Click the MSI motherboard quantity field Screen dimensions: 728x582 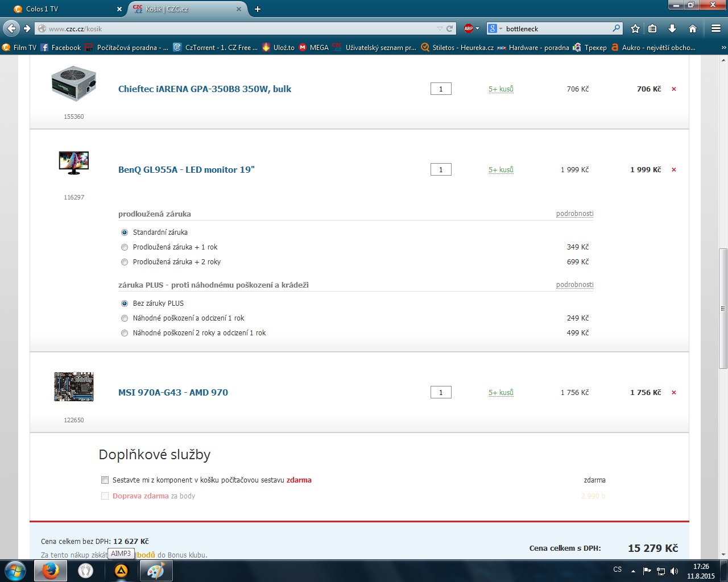441,393
